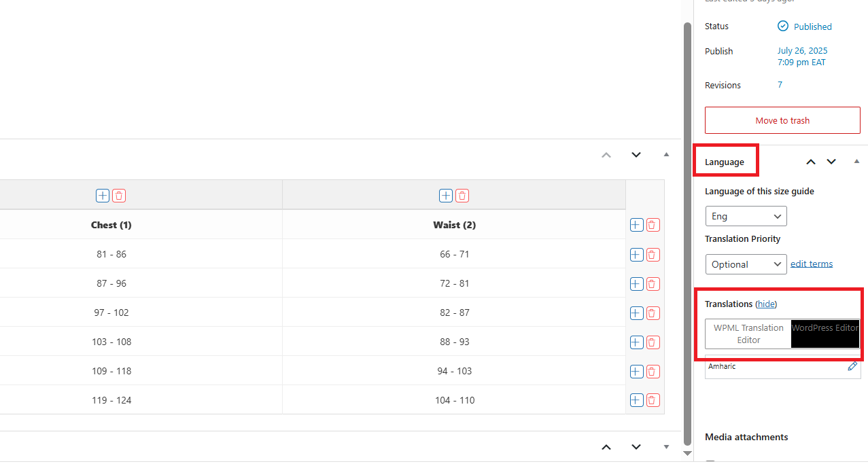Click the 94 - 103 waist cell
868x464 pixels.
pyautogui.click(x=455, y=371)
